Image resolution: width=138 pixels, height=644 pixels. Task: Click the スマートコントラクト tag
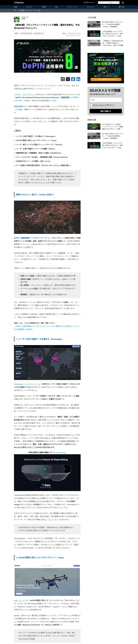[26, 33]
